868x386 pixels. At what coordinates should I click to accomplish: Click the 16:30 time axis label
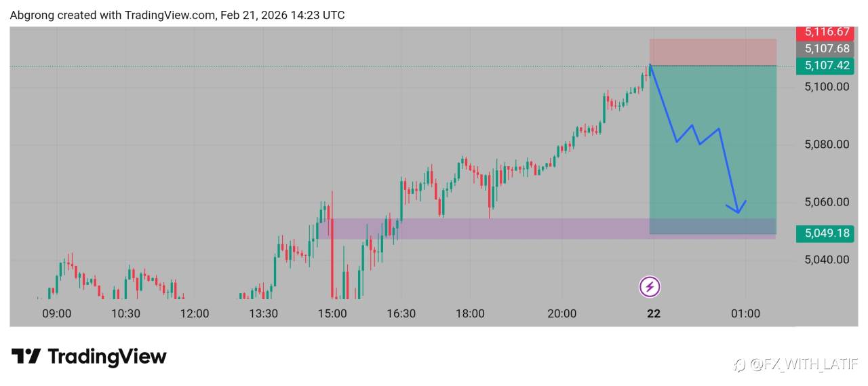401,313
